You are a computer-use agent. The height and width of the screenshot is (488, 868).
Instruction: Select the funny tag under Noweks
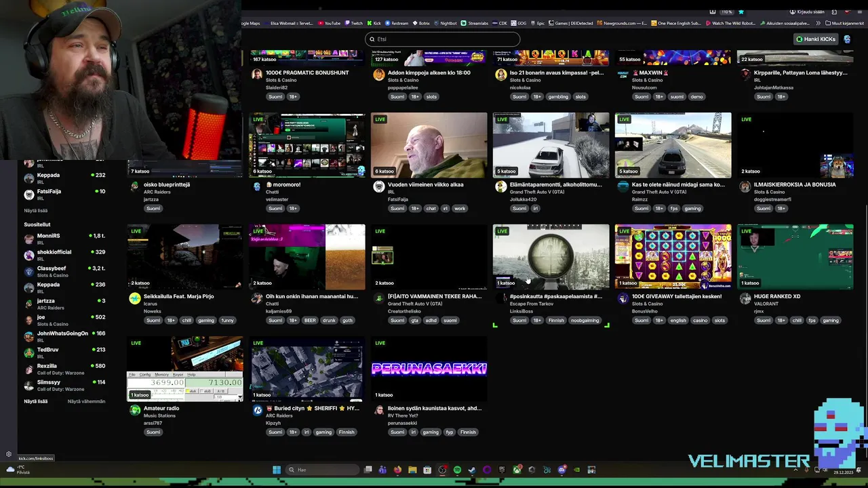click(x=228, y=321)
